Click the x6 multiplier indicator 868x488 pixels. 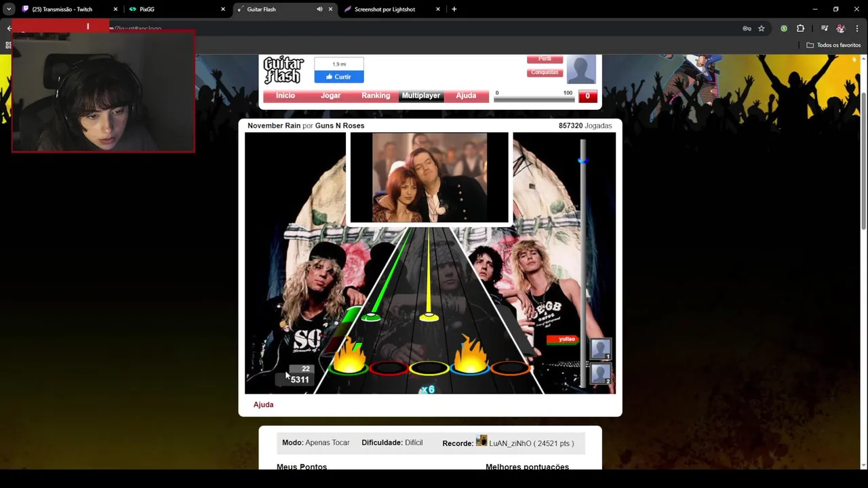point(427,390)
